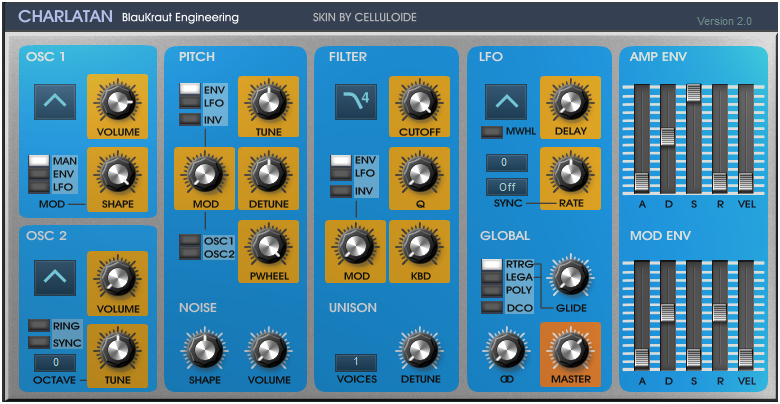Enable SYNC in OSC 2

pos(39,343)
